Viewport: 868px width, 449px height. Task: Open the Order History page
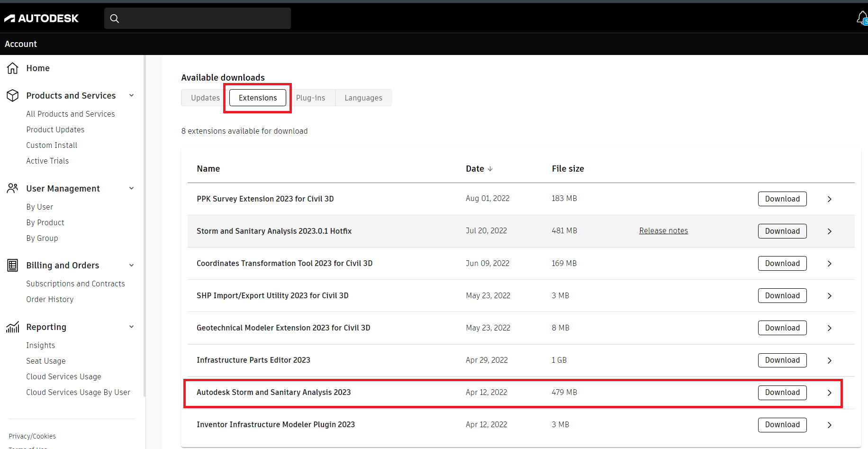(50, 299)
